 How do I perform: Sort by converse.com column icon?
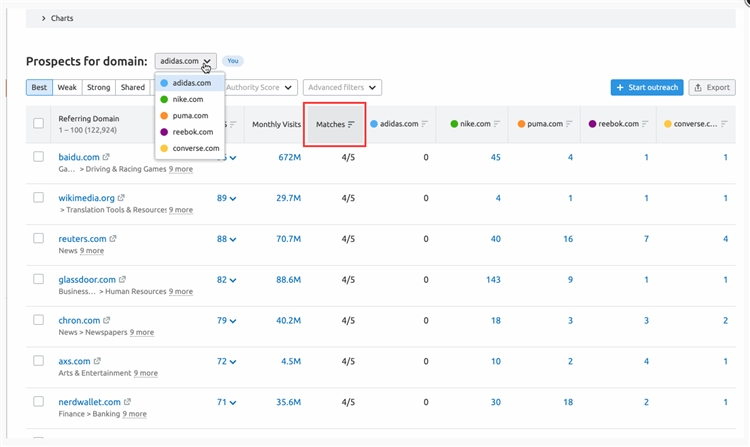click(724, 124)
